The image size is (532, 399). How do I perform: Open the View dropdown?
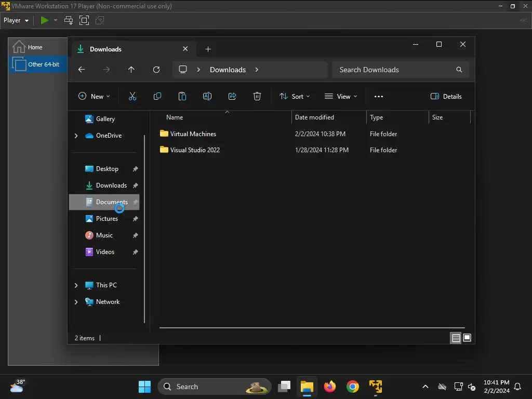tap(341, 96)
